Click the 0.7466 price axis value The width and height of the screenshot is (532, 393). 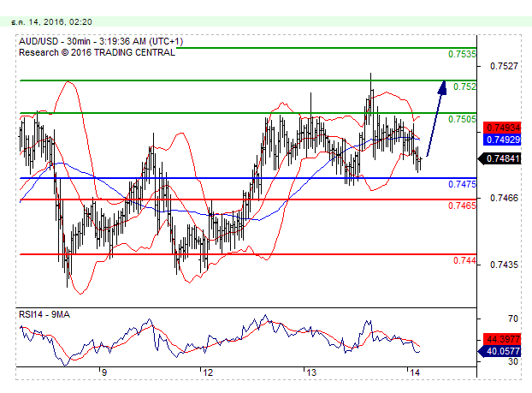(x=504, y=198)
